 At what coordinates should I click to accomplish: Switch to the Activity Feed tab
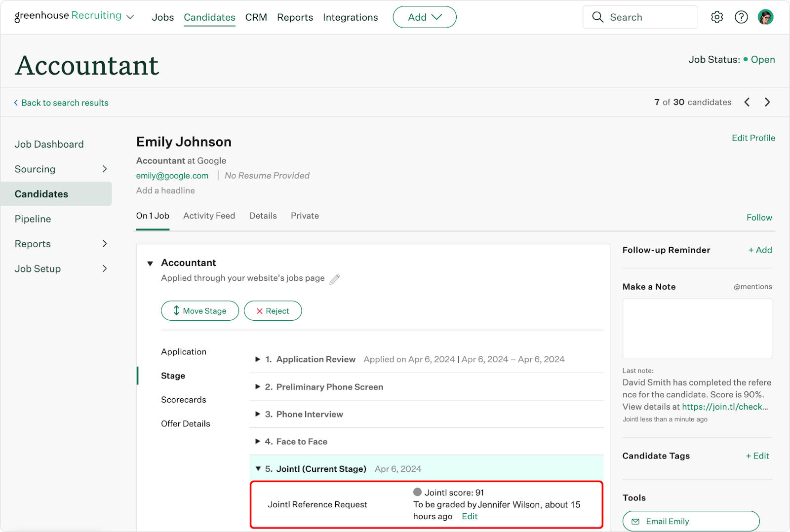coord(209,216)
